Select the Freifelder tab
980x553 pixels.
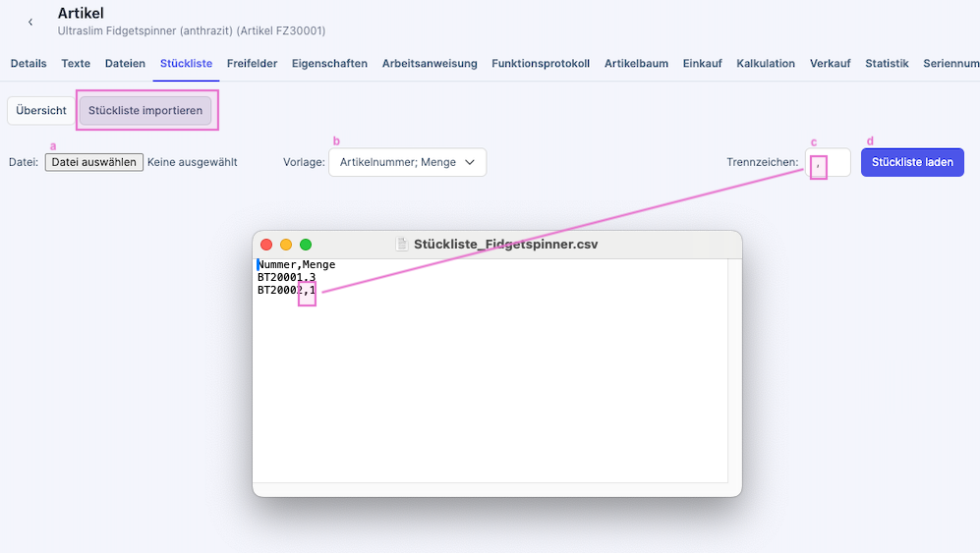[252, 64]
